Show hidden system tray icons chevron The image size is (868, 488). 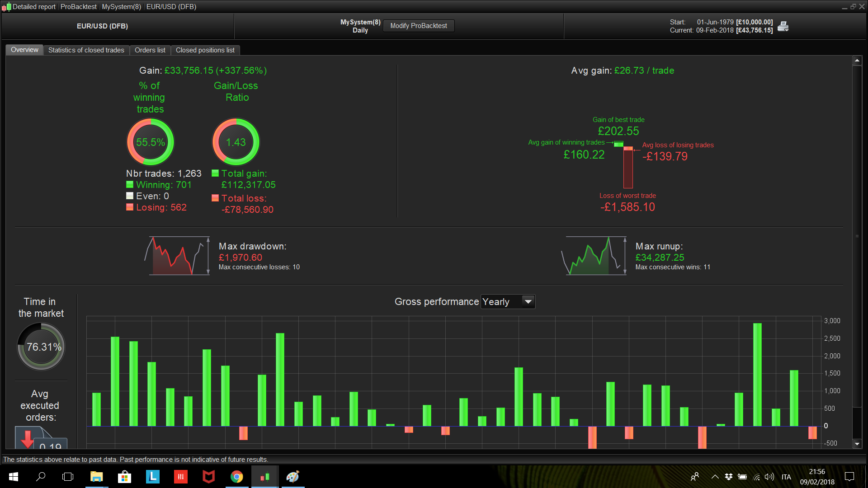coord(715,477)
